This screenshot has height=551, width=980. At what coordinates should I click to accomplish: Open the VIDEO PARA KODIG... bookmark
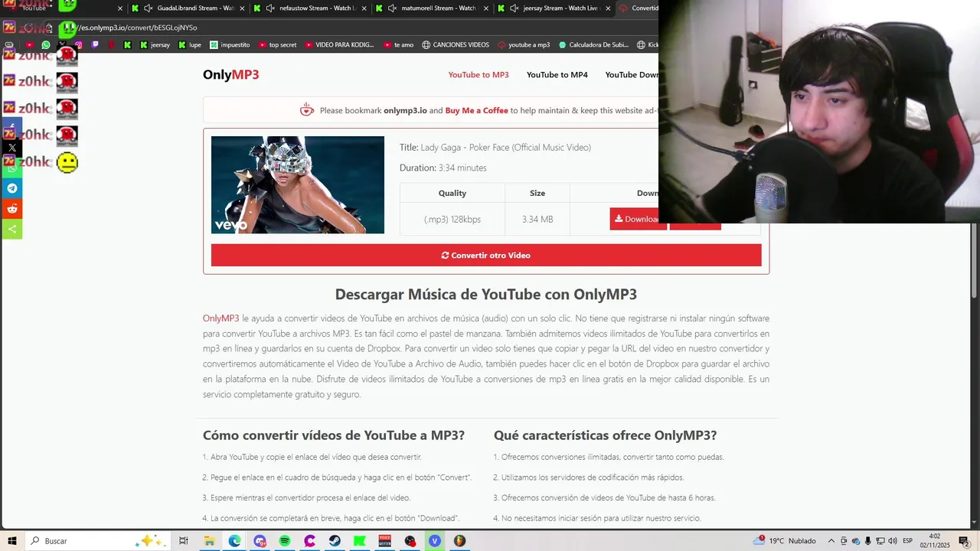339,44
